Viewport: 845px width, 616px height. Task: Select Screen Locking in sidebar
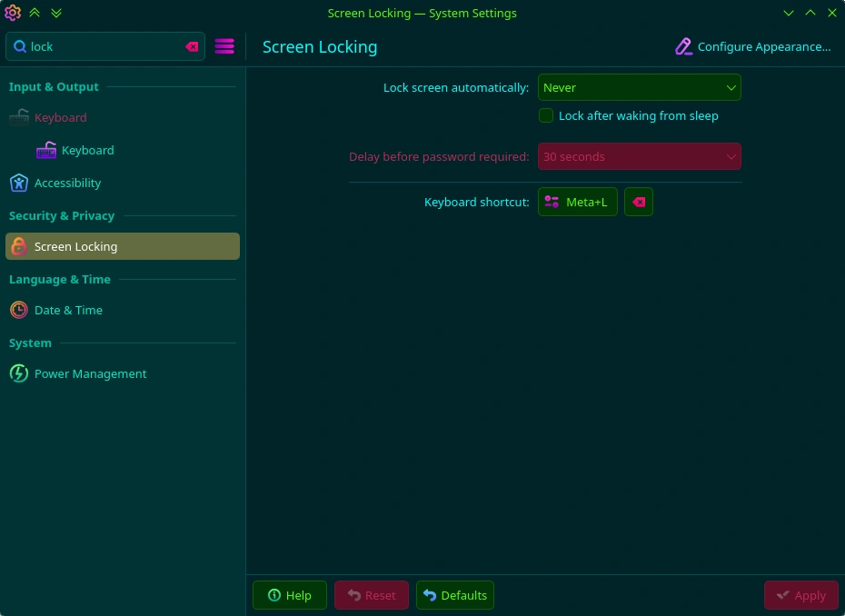click(123, 246)
